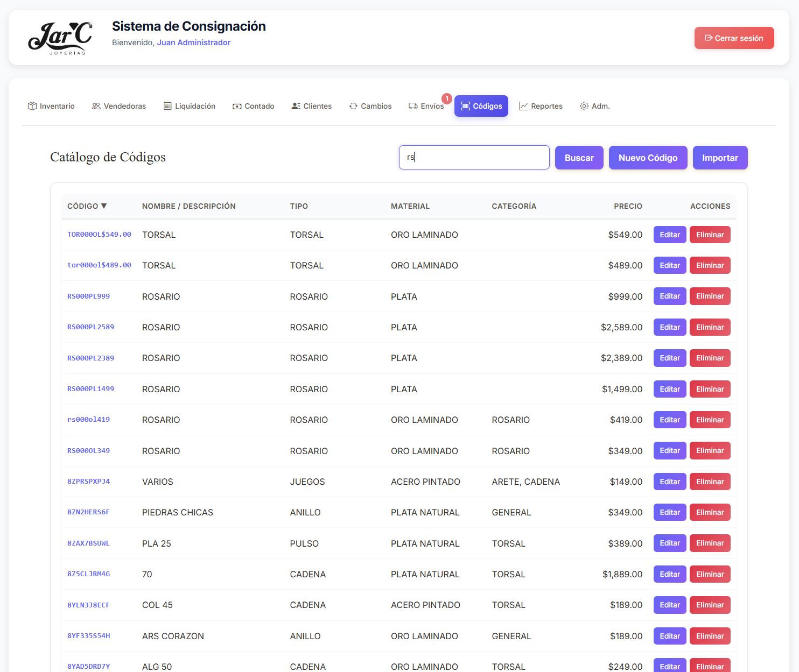
Task: Click the Contado cash icon
Action: point(237,106)
